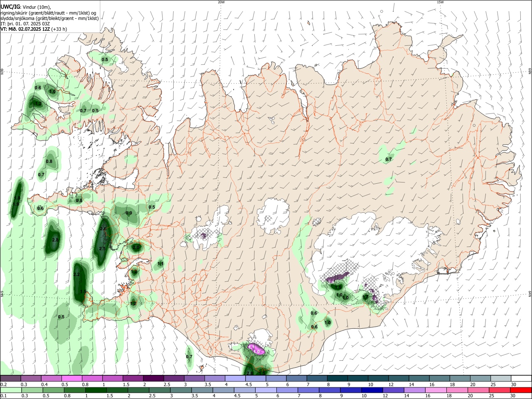Image resolution: width=532 pixels, height=399 pixels.
Task: Select the 'VT: Mið. 02.07.2025 12Z' valid-time text
Action: click(x=26, y=29)
